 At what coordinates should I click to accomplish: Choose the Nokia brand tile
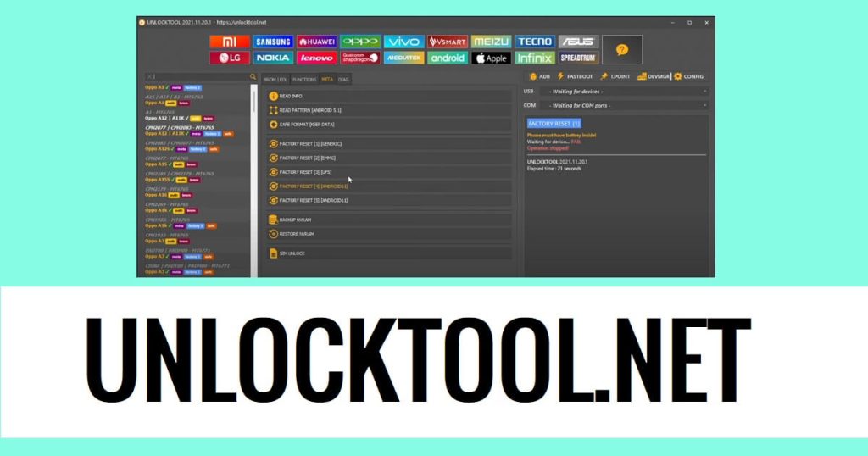[x=273, y=58]
